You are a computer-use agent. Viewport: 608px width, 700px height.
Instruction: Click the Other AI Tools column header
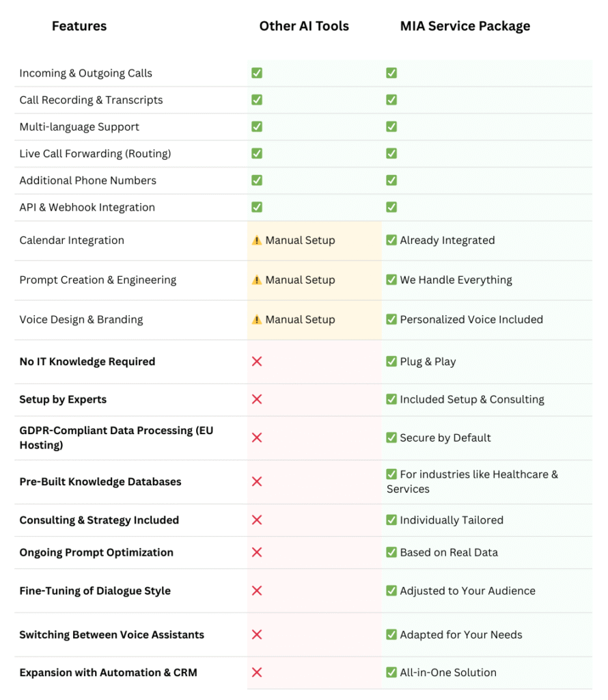click(x=304, y=27)
